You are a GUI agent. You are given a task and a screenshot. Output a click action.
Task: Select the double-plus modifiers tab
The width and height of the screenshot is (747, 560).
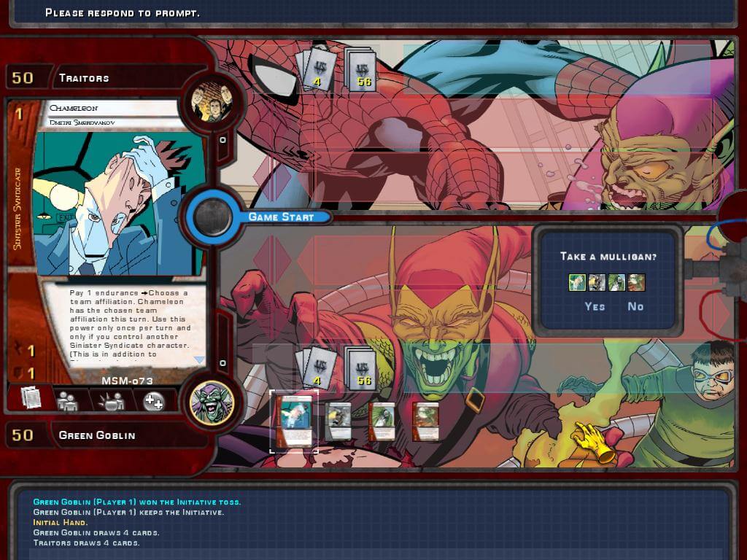tap(154, 402)
